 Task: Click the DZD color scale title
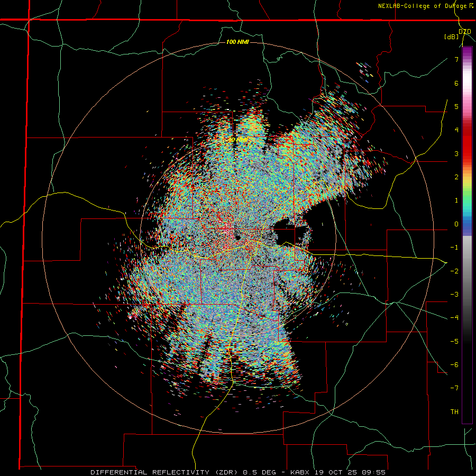click(x=465, y=32)
